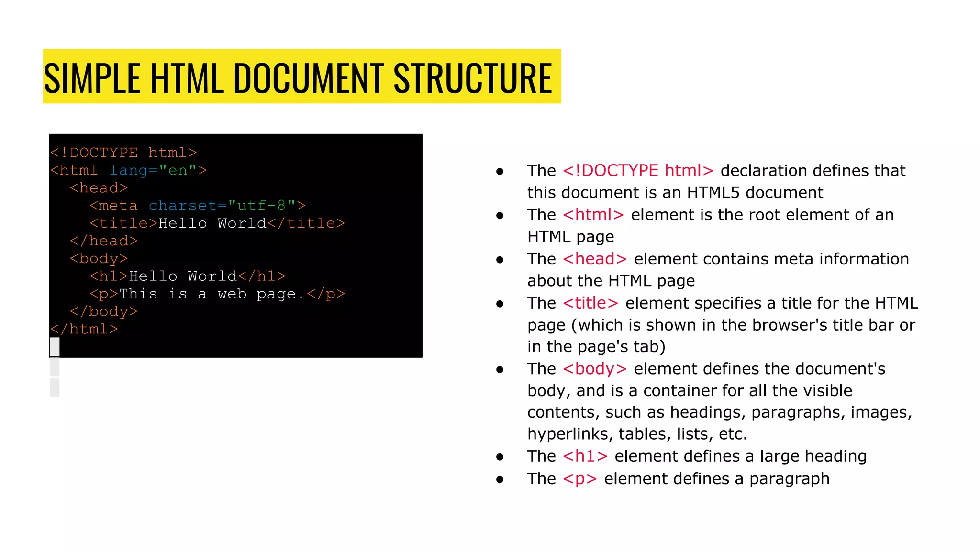Viewport: 980px width, 551px height.
Task: Click the <p>This is a web page.</p> line
Action: click(217, 294)
